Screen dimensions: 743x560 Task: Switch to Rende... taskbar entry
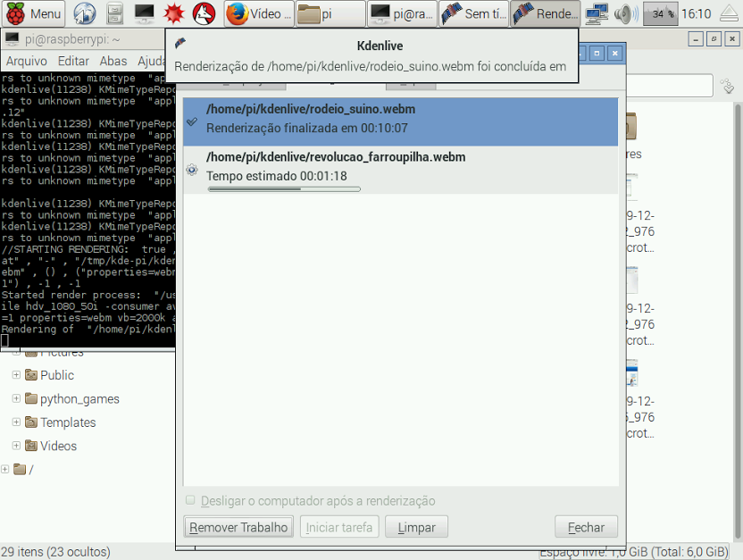(546, 13)
